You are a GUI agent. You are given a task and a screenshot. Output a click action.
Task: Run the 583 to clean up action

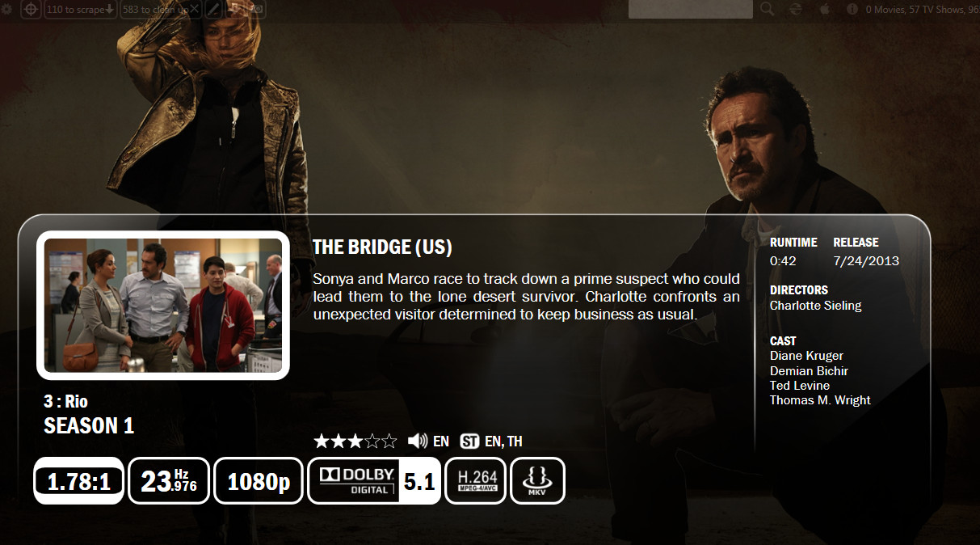(161, 9)
